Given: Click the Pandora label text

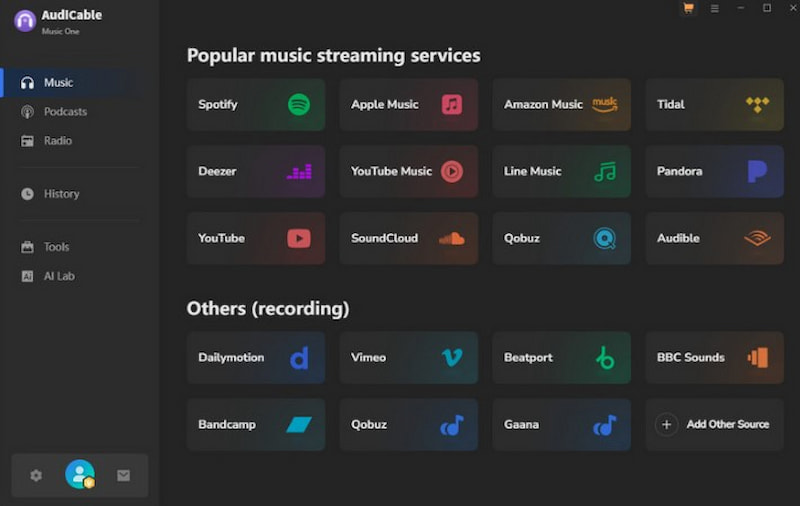Looking at the screenshot, I should point(680,171).
